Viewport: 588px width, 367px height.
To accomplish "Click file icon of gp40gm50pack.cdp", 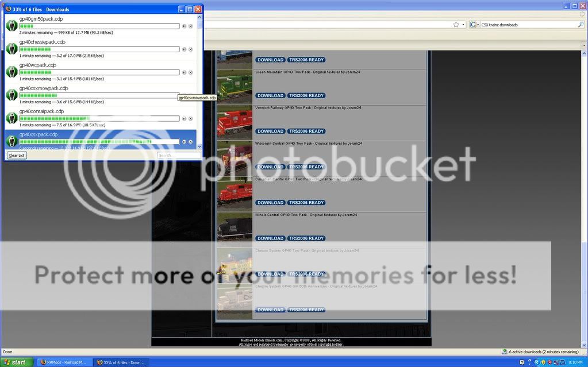I will point(11,25).
